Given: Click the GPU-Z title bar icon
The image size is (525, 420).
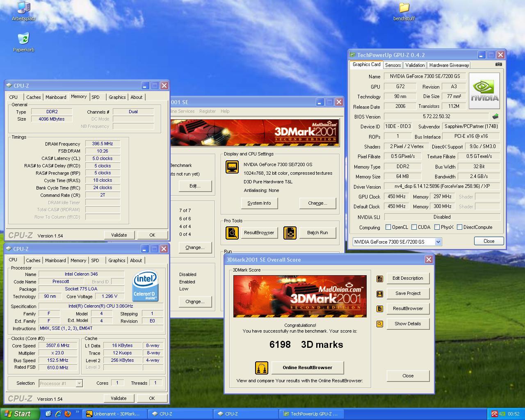Looking at the screenshot, I should click(x=352, y=55).
